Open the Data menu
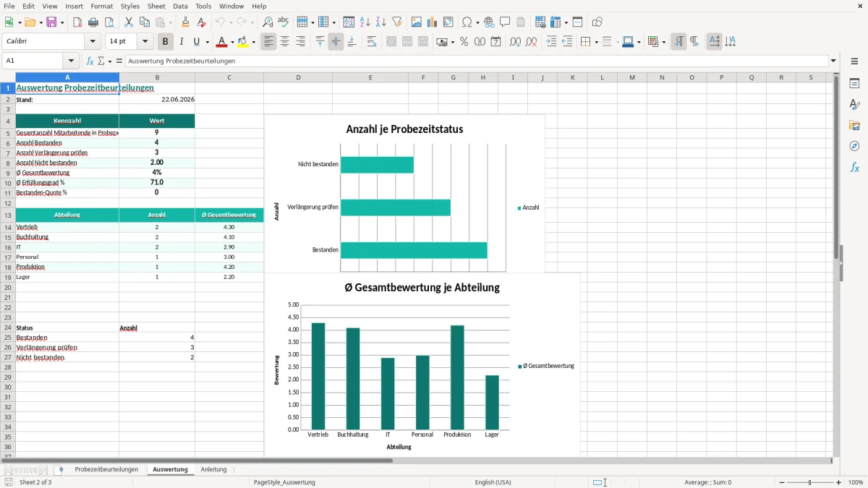The height and width of the screenshot is (488, 868). pyautogui.click(x=180, y=6)
